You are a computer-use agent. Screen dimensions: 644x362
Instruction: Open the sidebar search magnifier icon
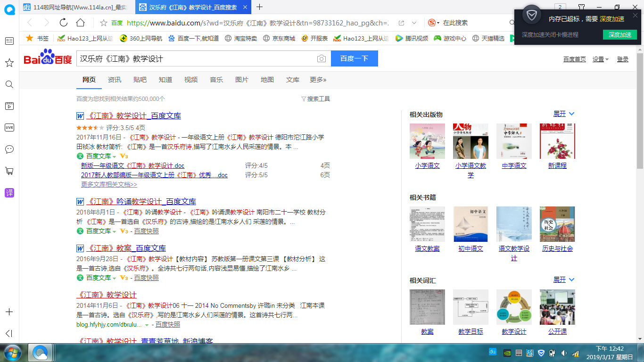click(x=9, y=84)
